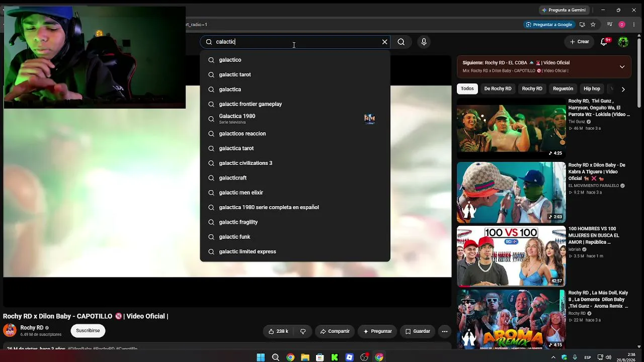This screenshot has height=362, width=644.
Task: Open the Kick app on the taskbar
Action: (x=335, y=357)
